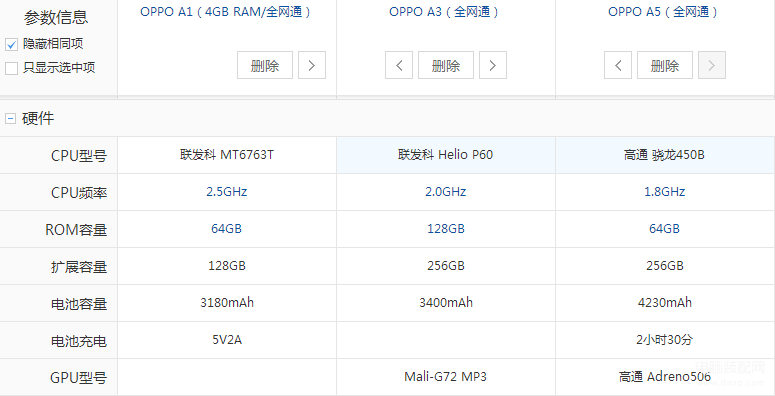Delete the OPPO A1 column

265,65
